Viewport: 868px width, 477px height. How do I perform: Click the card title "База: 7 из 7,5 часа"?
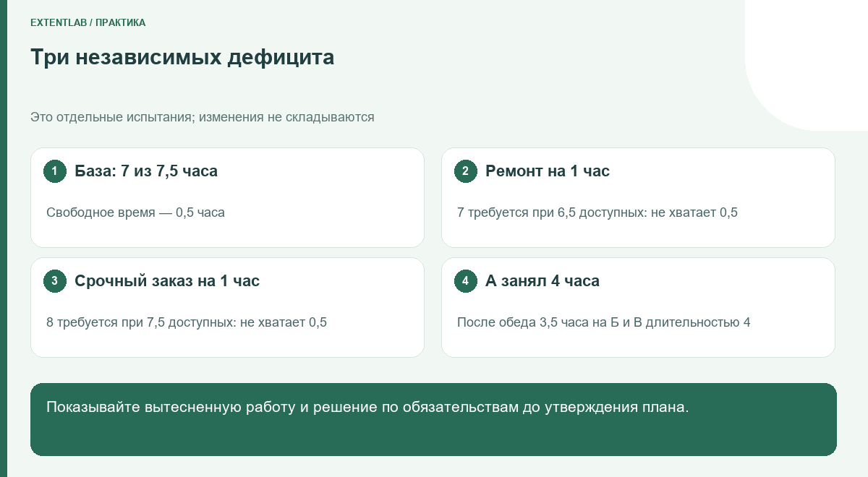(146, 171)
